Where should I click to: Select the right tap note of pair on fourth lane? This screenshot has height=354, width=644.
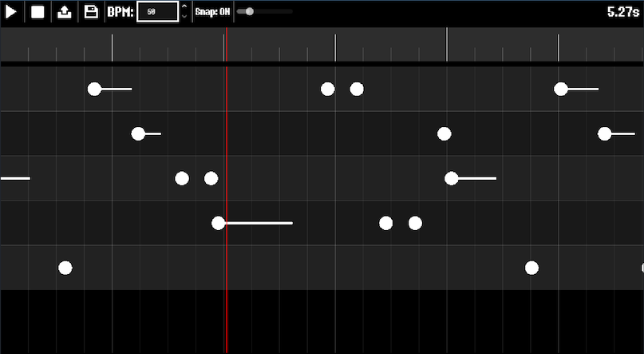click(415, 223)
